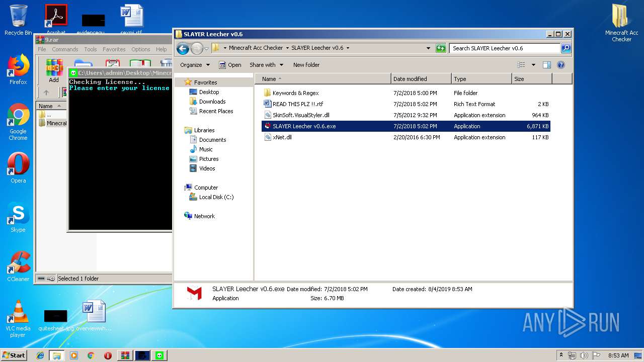644x362 pixels.
Task: Sort files by the Name column header
Action: click(323, 79)
